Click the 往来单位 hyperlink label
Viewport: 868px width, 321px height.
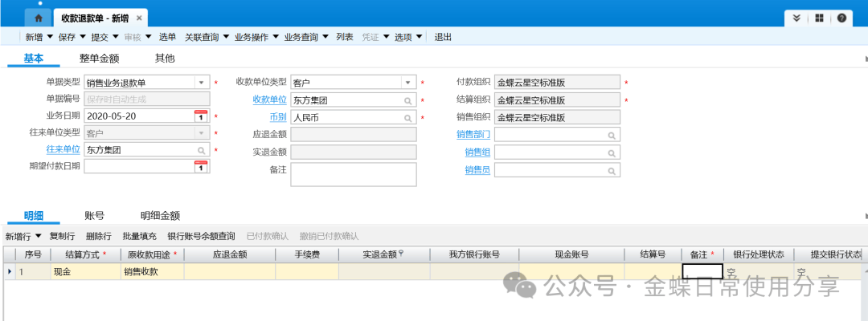coord(63,150)
